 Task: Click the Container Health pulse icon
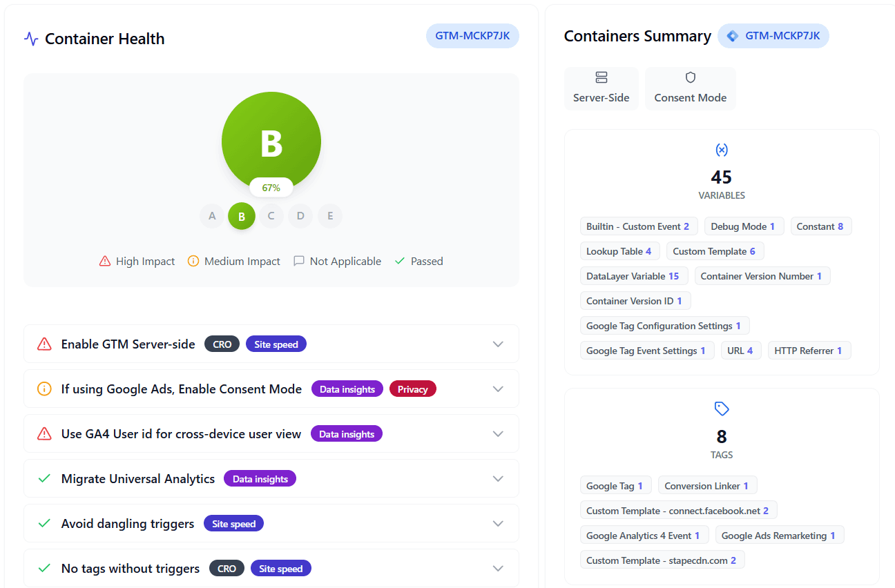point(31,39)
